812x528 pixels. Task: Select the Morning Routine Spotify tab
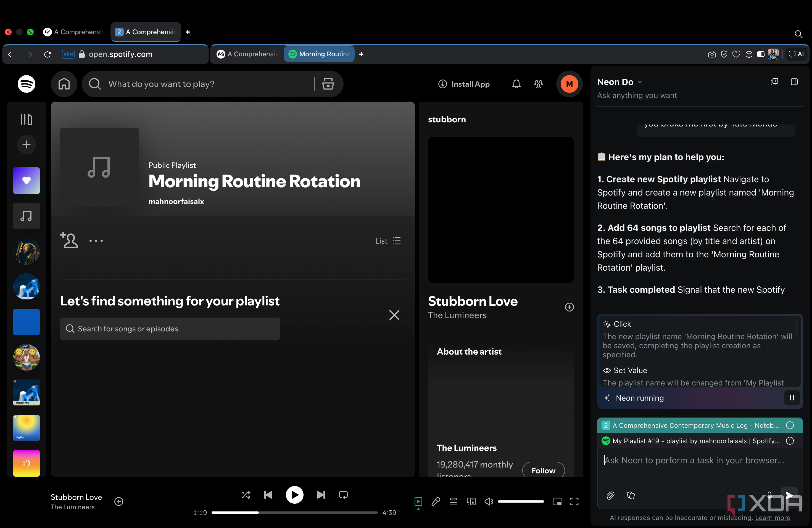319,54
